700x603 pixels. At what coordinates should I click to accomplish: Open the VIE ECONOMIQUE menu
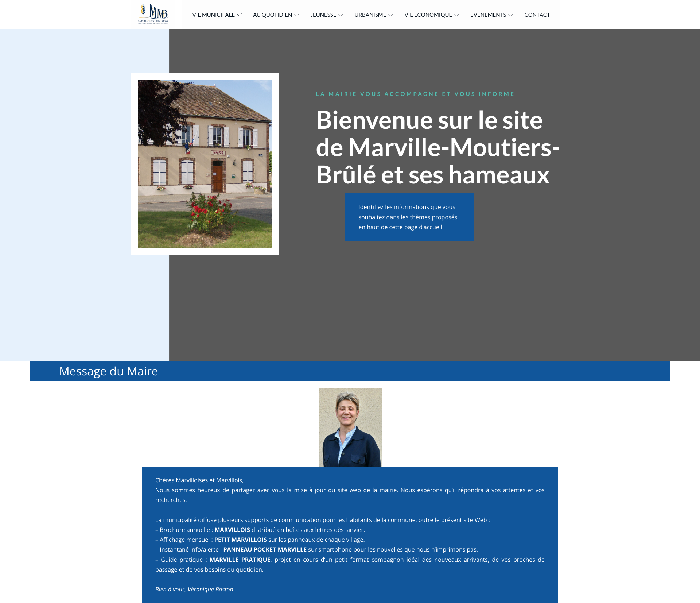tap(432, 15)
